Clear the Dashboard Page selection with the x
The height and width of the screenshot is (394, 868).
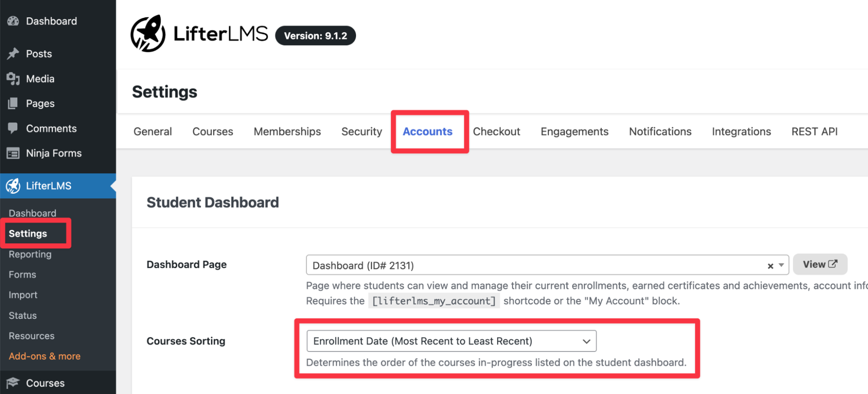coord(770,266)
